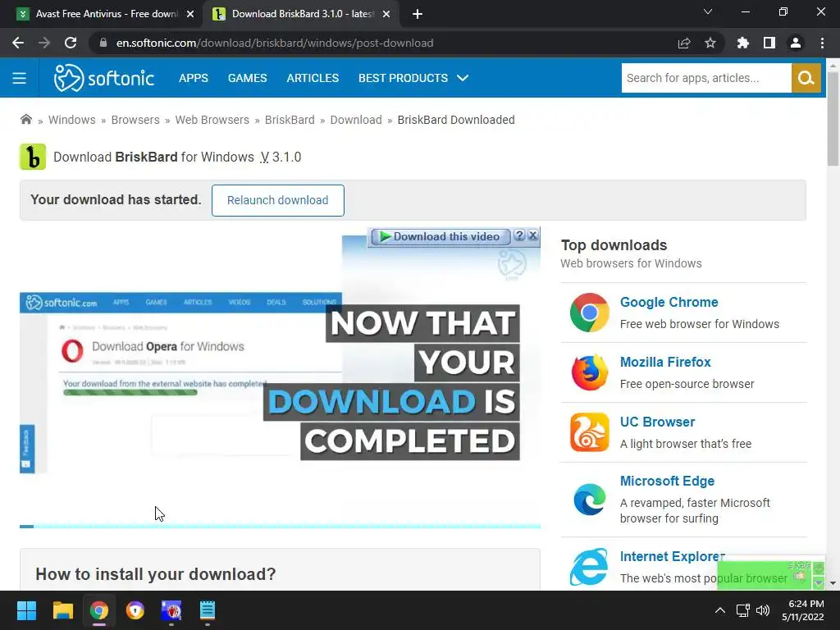Click Chrome icon in taskbar
Viewport: 840px width, 630px height.
coord(99,610)
